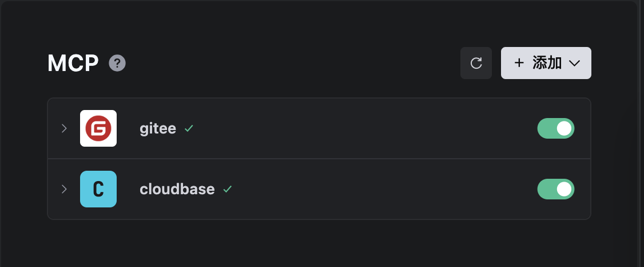Click the green check mark next to cloudbase
644x267 pixels.
click(228, 189)
